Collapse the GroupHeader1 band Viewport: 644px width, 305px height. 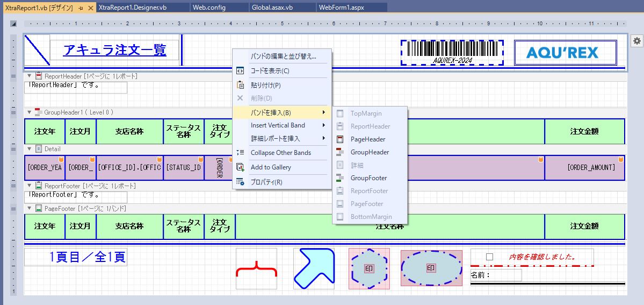[x=30, y=112]
